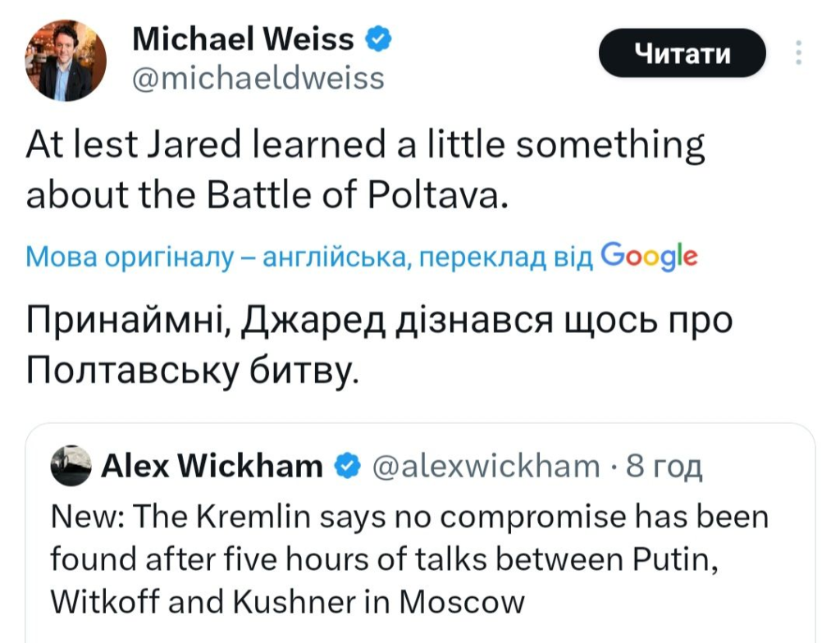Open the @michaeldweiss handle link
This screenshot has width=840, height=643.
258,78
